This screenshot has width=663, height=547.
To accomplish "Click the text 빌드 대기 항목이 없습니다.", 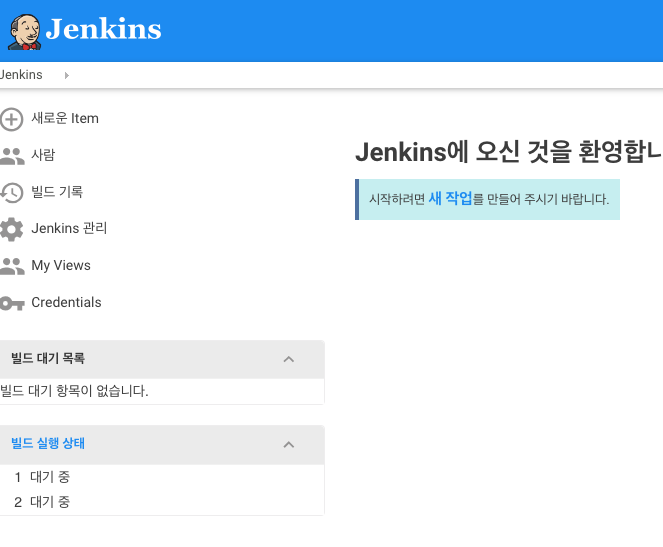I will click(x=74, y=391).
